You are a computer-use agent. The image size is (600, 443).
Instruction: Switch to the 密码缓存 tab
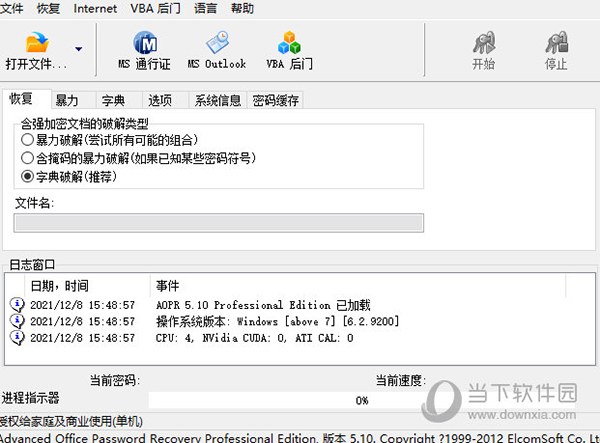pyautogui.click(x=276, y=101)
